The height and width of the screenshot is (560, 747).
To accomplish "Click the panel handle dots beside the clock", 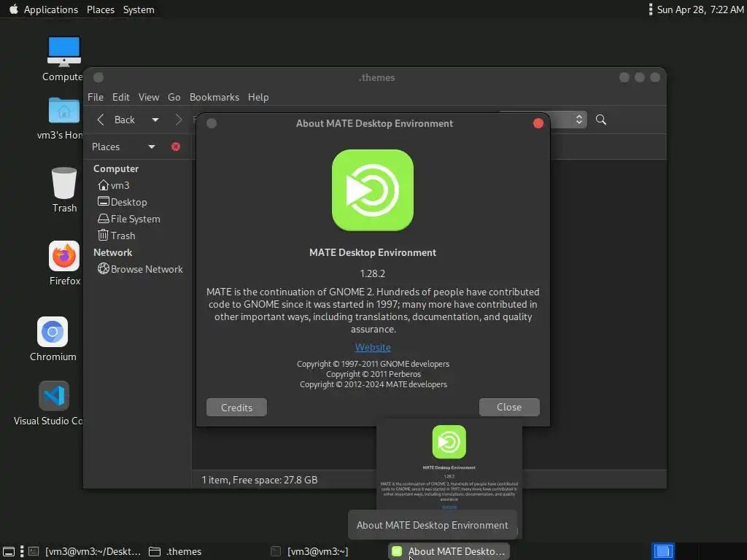I will pos(651,9).
